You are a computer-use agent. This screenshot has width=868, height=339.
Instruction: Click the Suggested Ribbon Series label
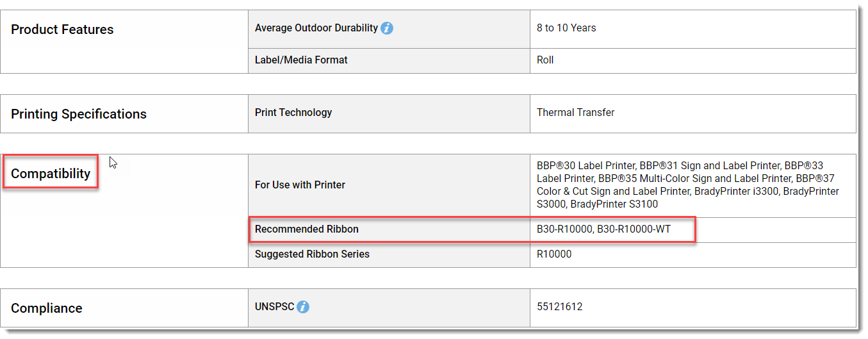tap(312, 254)
